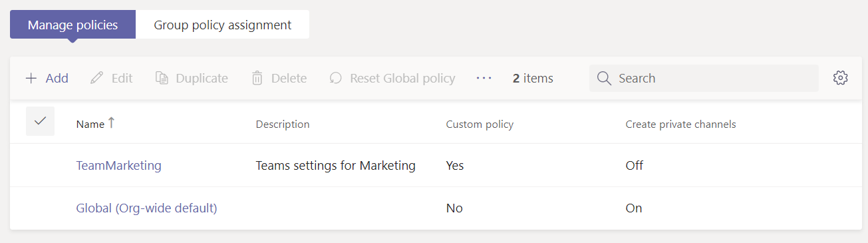Viewport: 868px width, 243px height.
Task: Click the Name sort arrow
Action: 111,122
